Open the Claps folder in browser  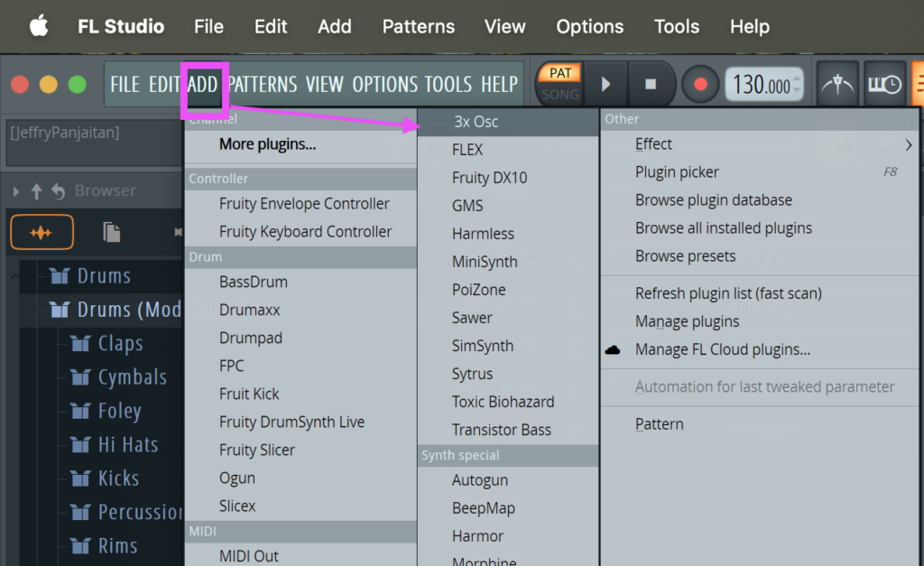coord(119,344)
